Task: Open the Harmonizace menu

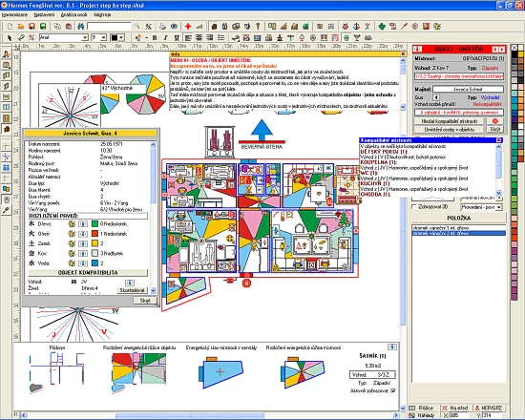Action: [14, 14]
